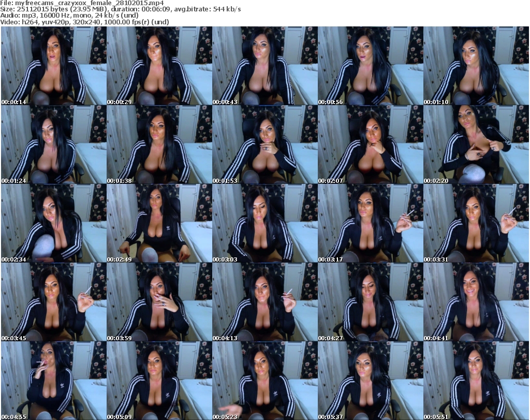Select the thumbnail stamped 00:00:29
The image size is (530, 420).
coord(159,66)
